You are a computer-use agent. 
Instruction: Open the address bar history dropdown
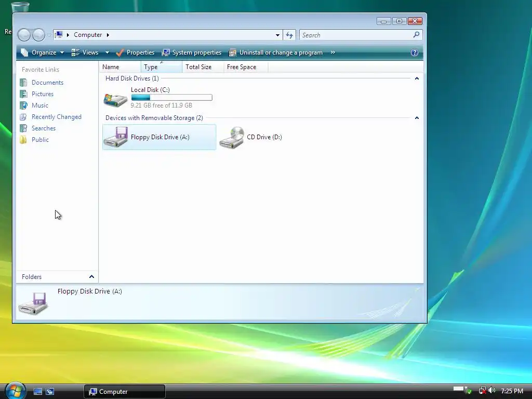(277, 35)
